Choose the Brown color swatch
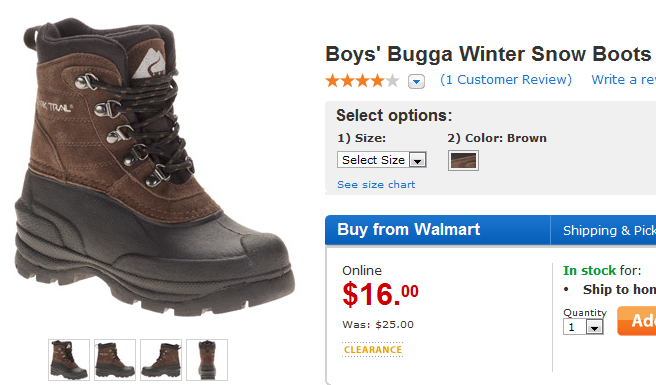Viewport: 656px width, 385px height. 463,161
